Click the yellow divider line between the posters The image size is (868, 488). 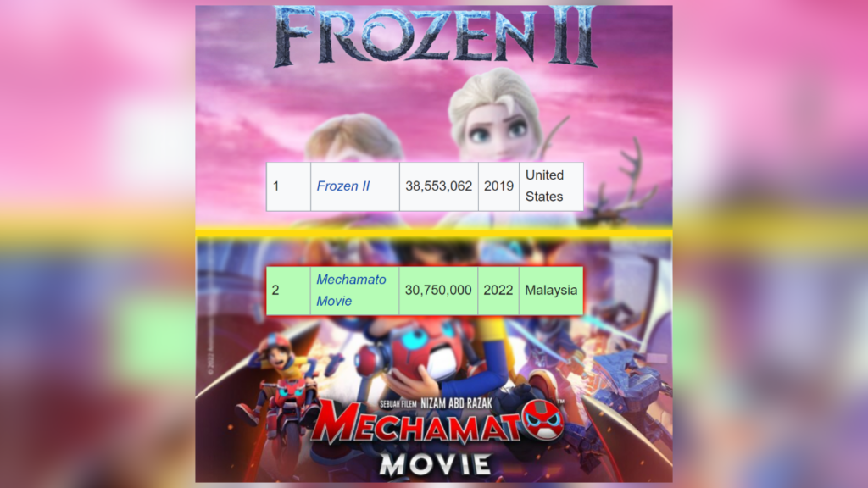[434, 233]
